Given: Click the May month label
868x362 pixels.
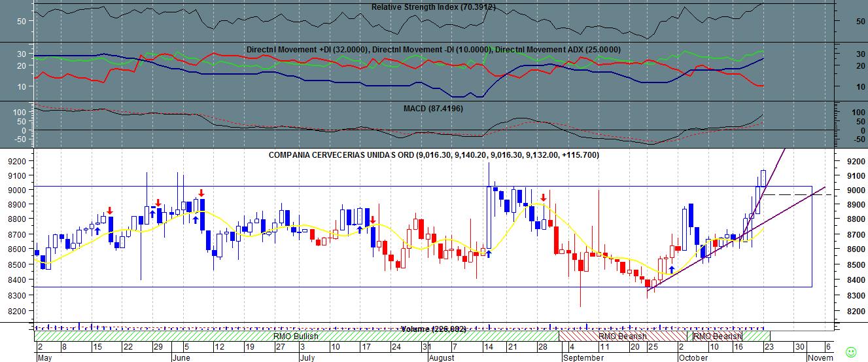Looking at the screenshot, I should (44, 357).
